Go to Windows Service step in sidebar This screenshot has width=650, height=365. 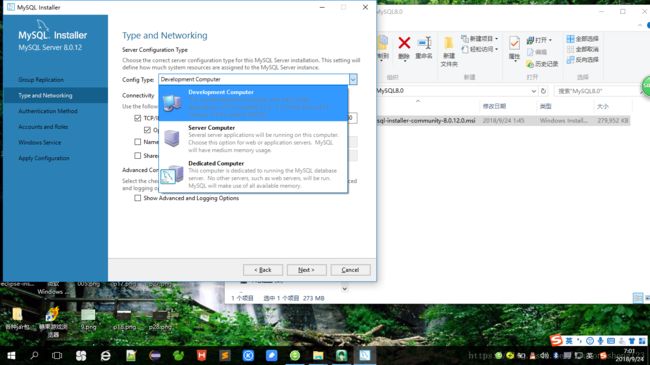(x=39, y=142)
